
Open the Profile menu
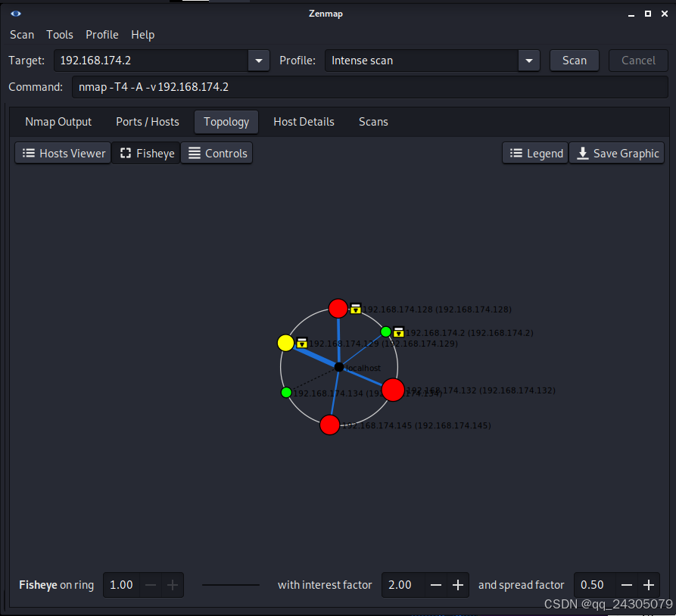(101, 35)
